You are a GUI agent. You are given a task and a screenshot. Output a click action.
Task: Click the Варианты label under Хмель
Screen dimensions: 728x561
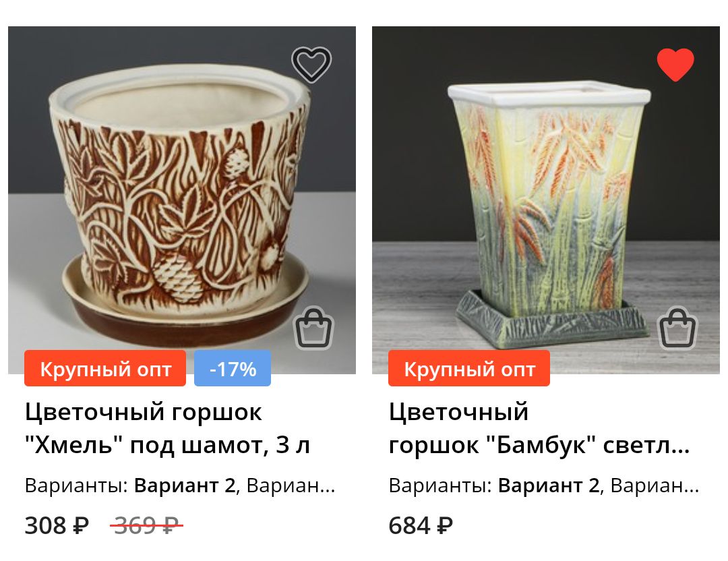76,485
